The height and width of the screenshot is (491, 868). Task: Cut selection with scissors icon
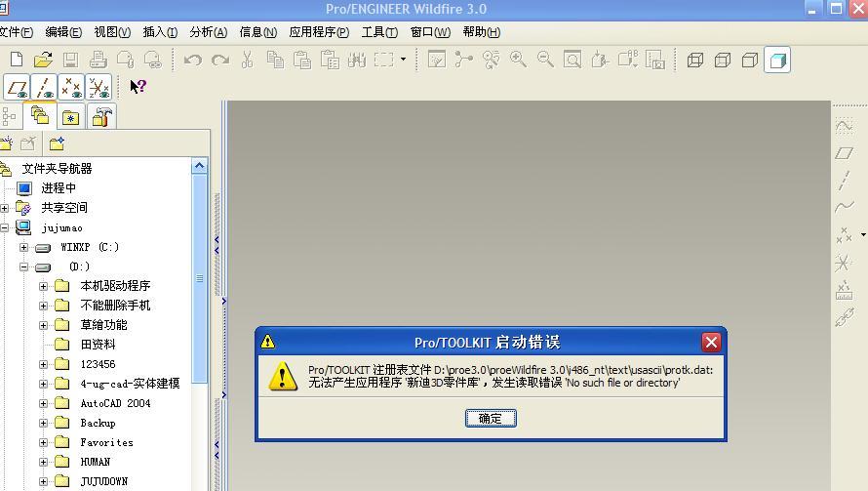tap(247, 60)
